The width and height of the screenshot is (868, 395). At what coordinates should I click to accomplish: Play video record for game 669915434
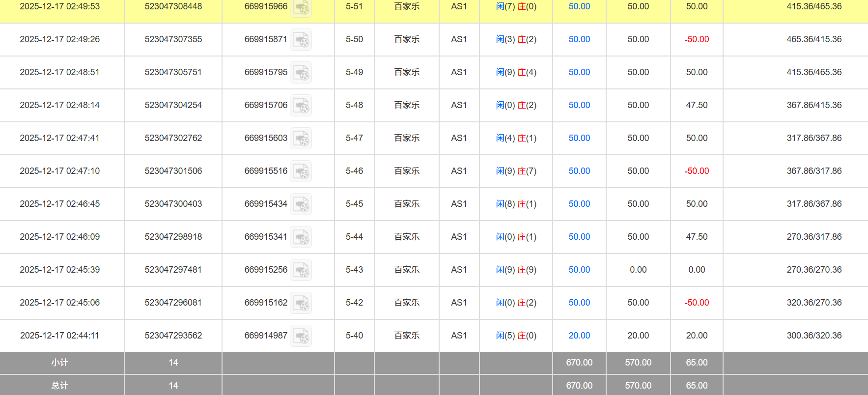click(301, 204)
